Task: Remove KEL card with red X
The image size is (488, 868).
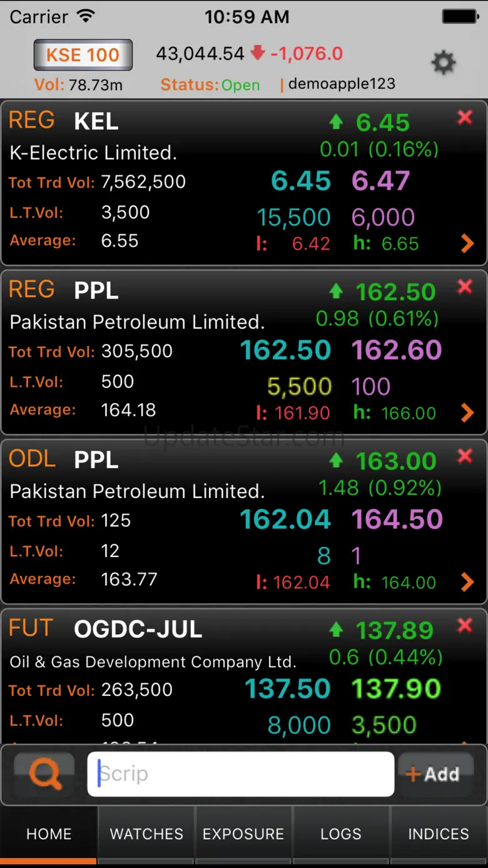Action: [465, 117]
